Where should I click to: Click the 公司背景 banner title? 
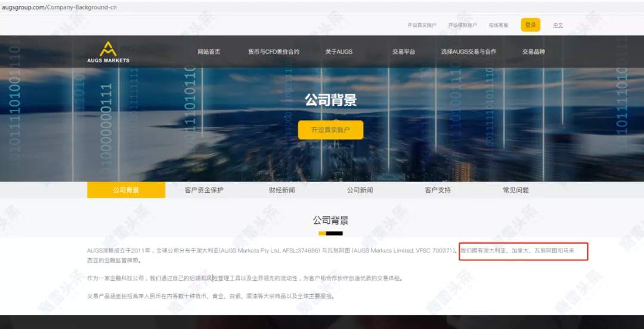(330, 100)
